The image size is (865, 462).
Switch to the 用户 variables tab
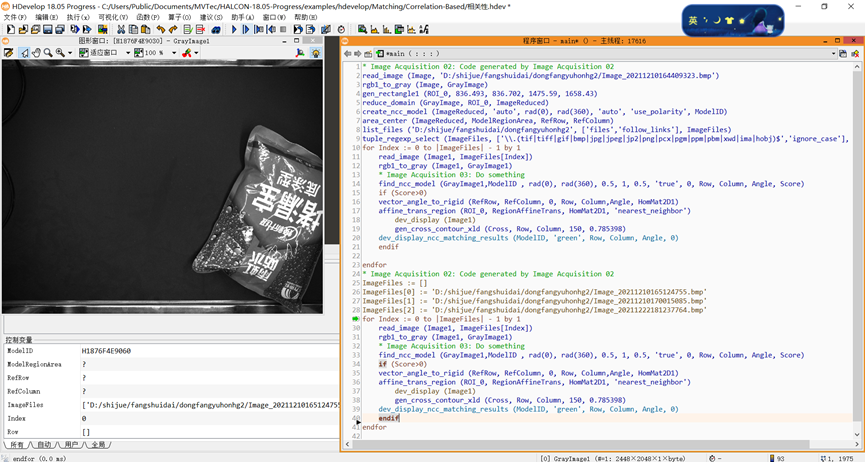click(71, 445)
